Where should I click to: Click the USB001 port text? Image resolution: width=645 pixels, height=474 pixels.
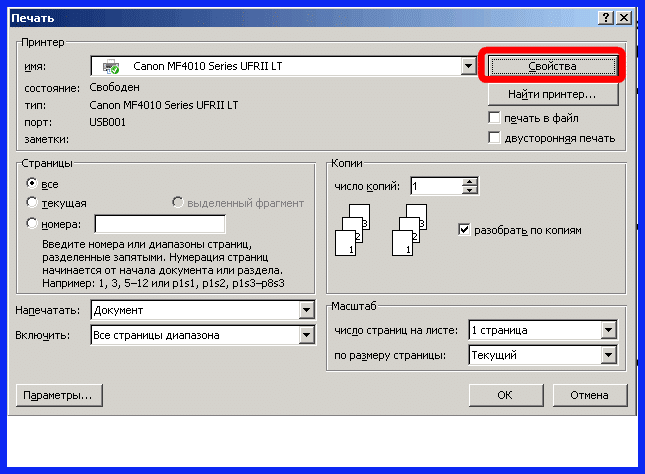[107, 122]
